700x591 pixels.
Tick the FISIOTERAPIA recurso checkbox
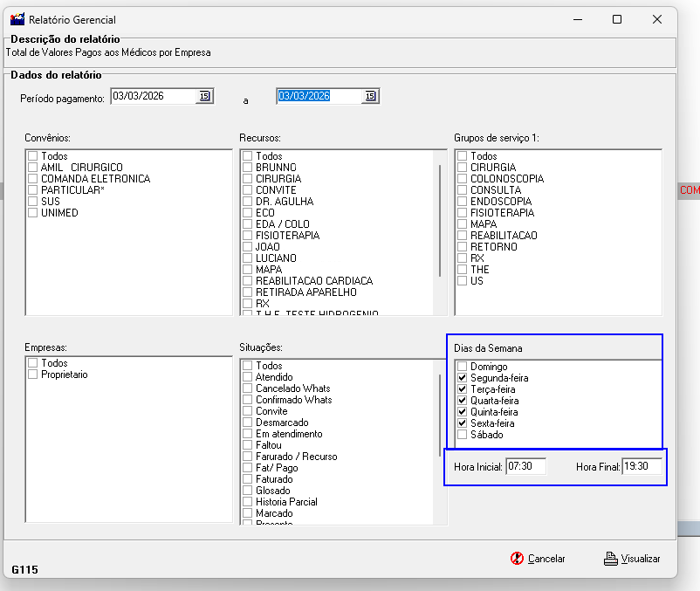[248, 236]
